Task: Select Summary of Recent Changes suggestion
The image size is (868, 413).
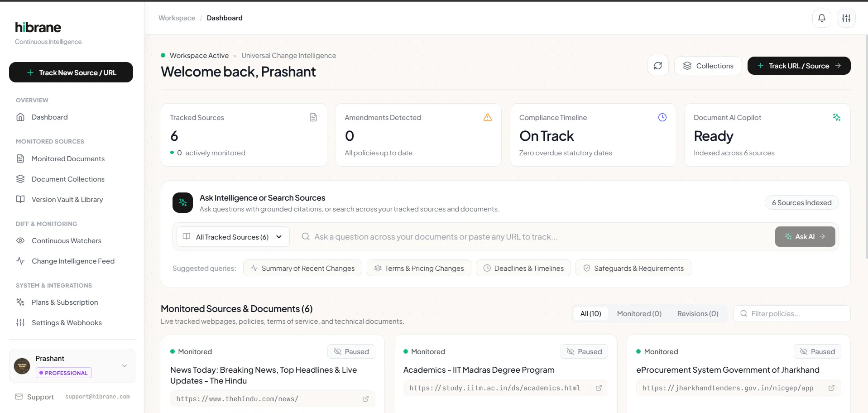Action: tap(302, 268)
